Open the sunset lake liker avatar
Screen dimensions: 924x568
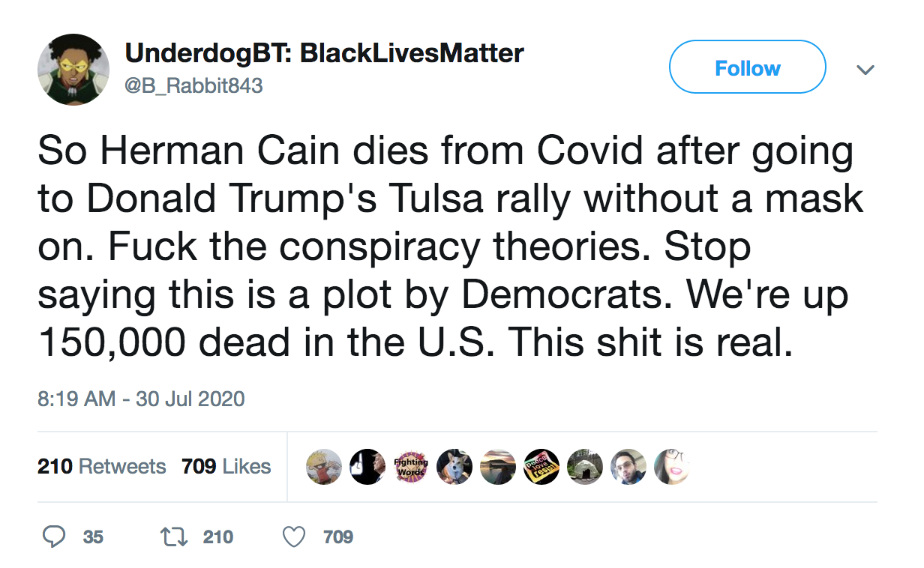498,467
